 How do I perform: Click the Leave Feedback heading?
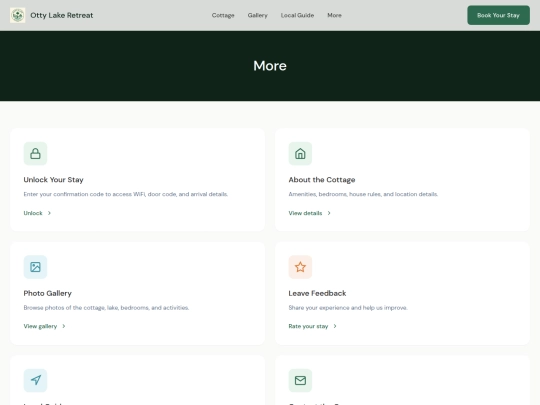(x=317, y=293)
